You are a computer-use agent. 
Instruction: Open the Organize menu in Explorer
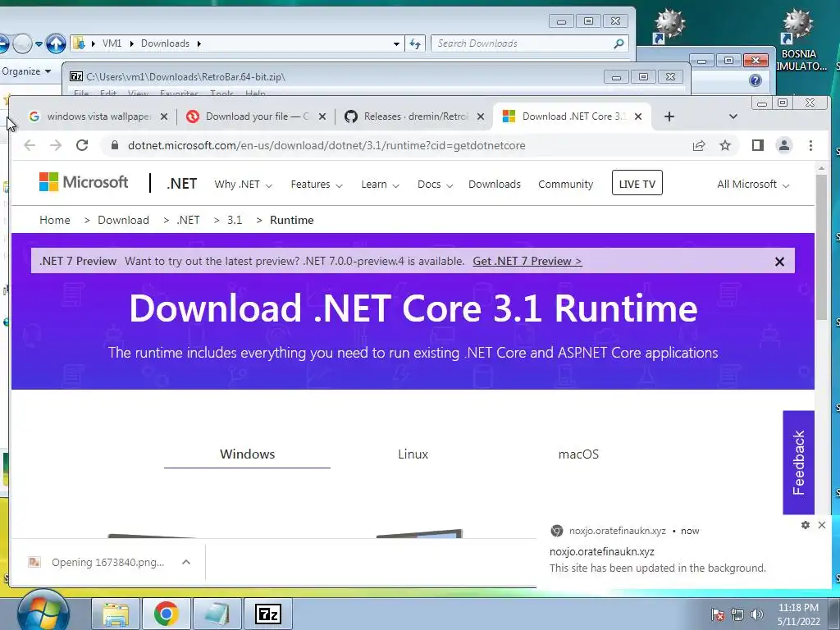25,71
